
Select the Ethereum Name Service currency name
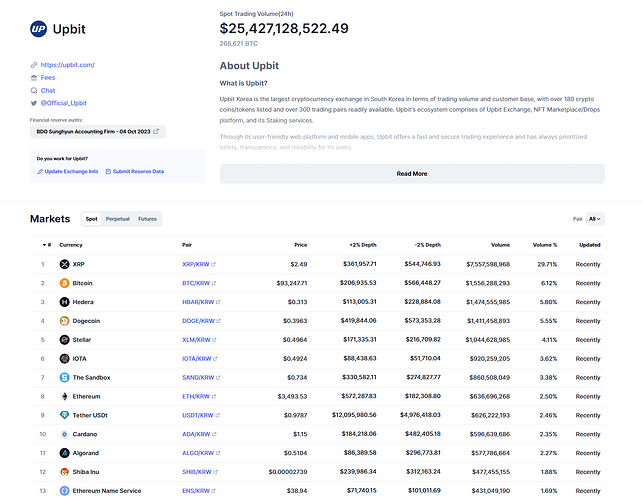tap(107, 491)
